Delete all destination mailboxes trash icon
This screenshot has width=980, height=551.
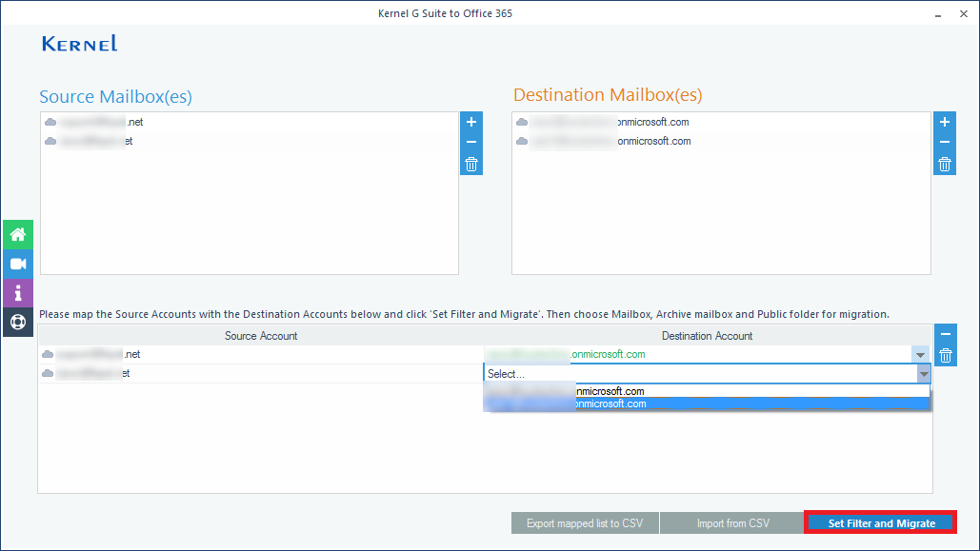pyautogui.click(x=945, y=165)
